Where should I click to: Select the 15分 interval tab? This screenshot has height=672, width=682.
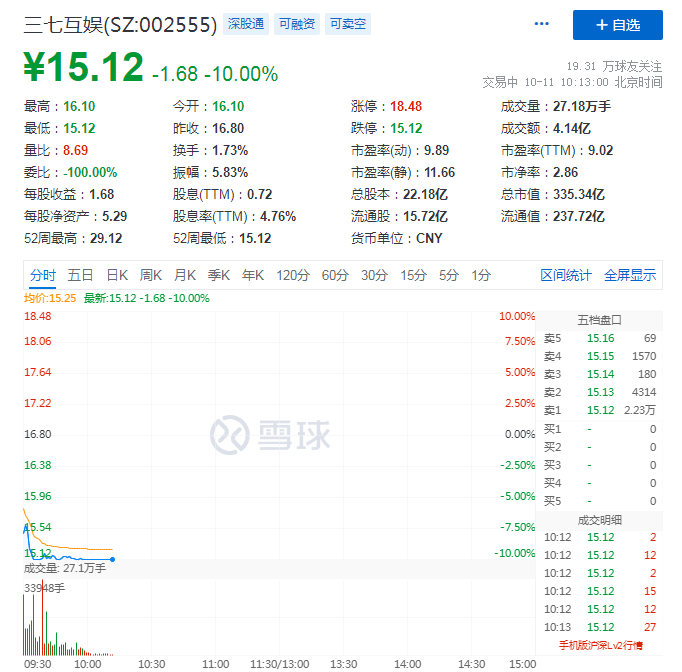(x=413, y=275)
